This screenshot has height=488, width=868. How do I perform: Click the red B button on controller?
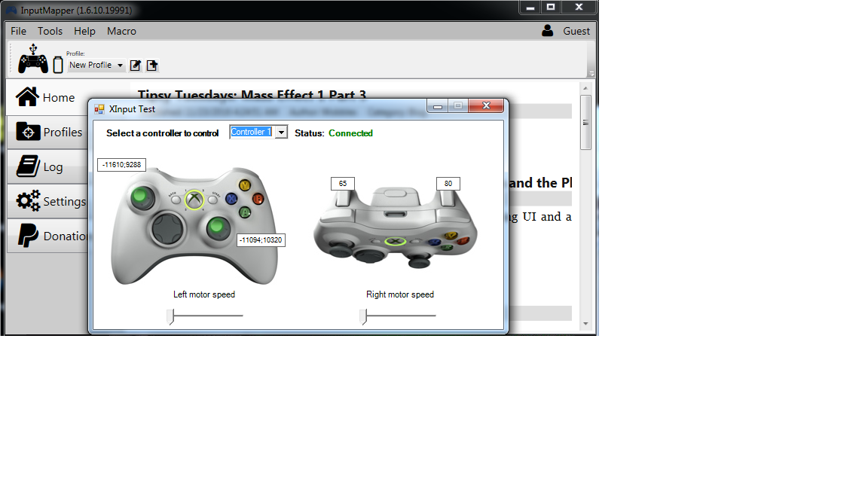click(258, 199)
